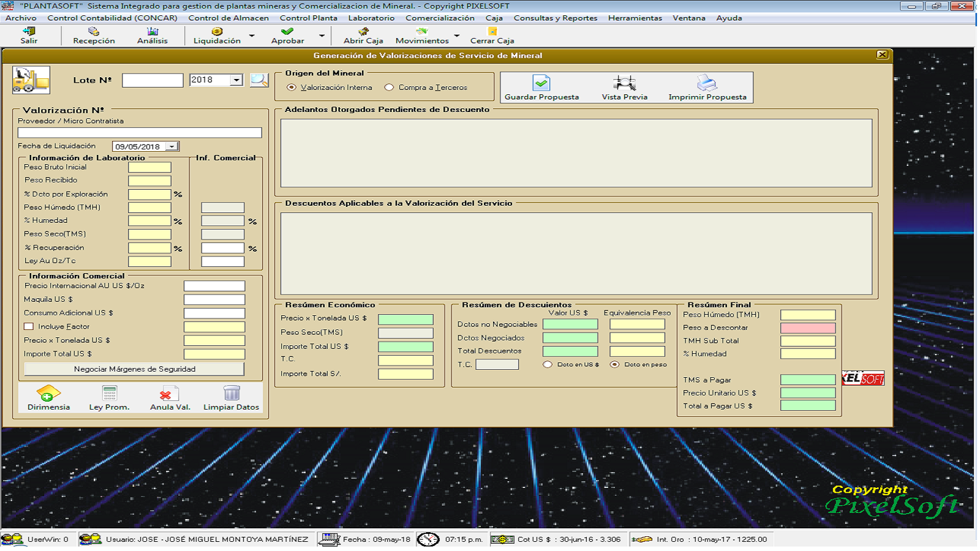This screenshot has height=551, width=980.
Task: Open the Fecha de Liquidación date dropdown
Action: [x=172, y=146]
